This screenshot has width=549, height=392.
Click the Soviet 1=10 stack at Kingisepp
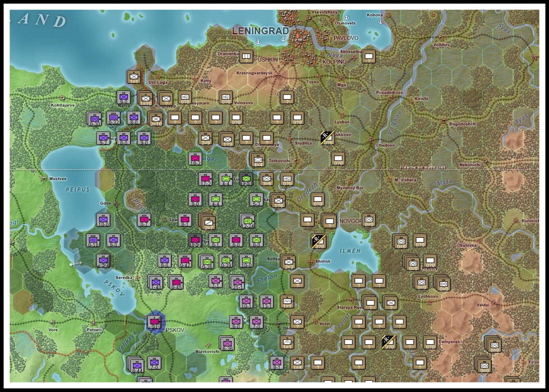pos(145,98)
